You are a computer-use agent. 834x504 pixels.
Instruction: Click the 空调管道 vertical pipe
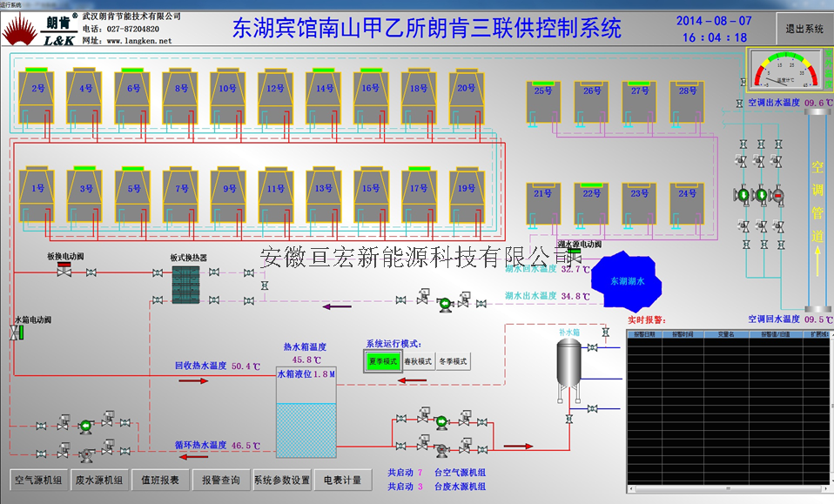pos(817,210)
